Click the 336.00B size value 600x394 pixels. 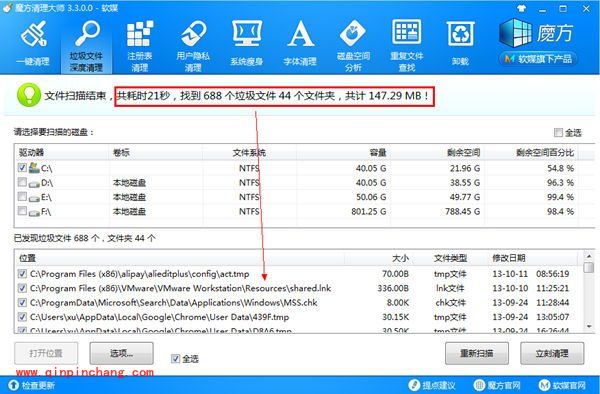(393, 288)
